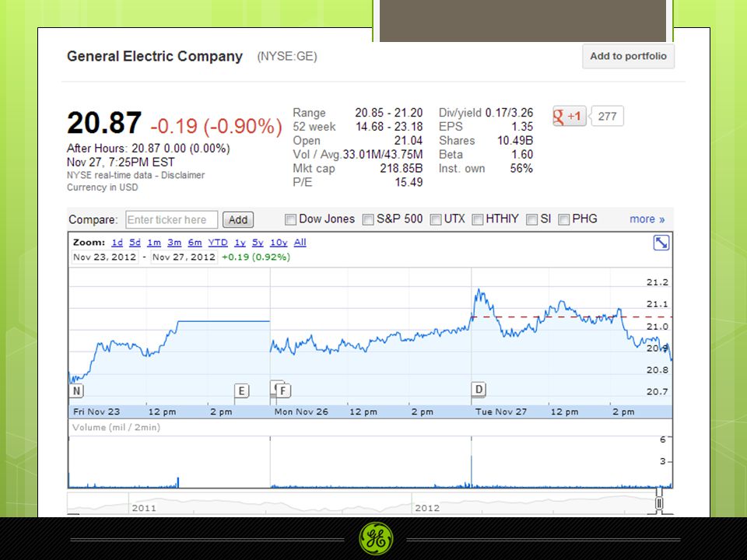The width and height of the screenshot is (747, 560).
Task: Set chart zoom to 1m
Action: 154,243
